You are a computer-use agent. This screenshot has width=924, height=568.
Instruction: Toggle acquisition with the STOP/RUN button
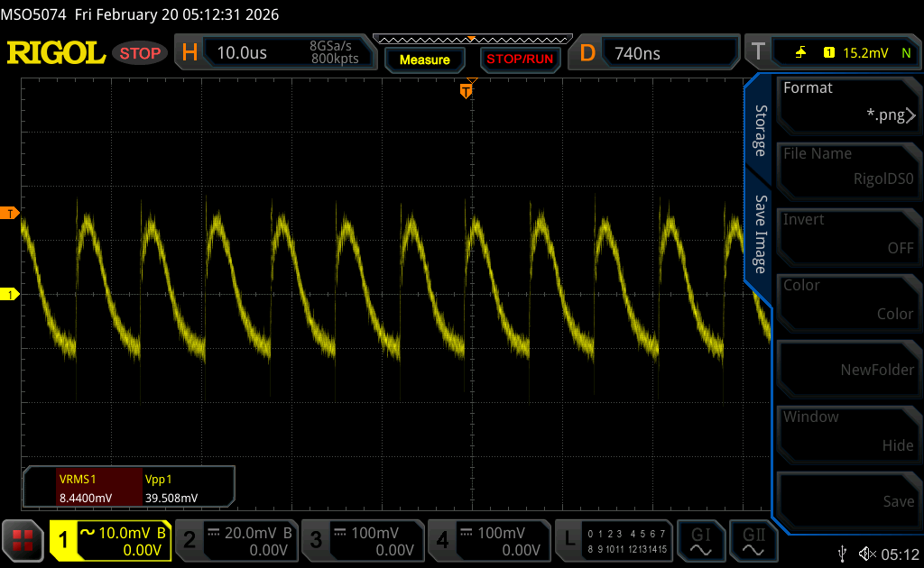tap(519, 60)
